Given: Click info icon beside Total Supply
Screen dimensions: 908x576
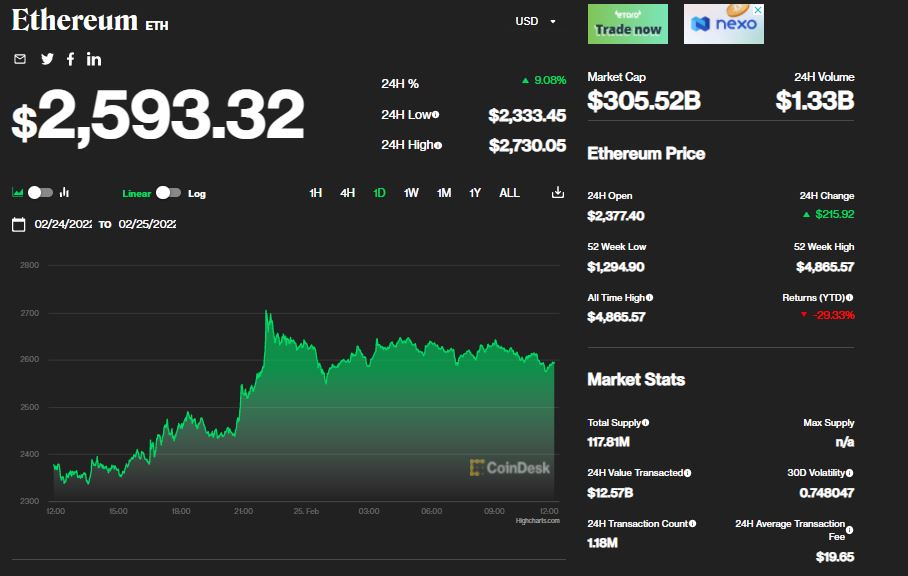Looking at the screenshot, I should tap(645, 423).
